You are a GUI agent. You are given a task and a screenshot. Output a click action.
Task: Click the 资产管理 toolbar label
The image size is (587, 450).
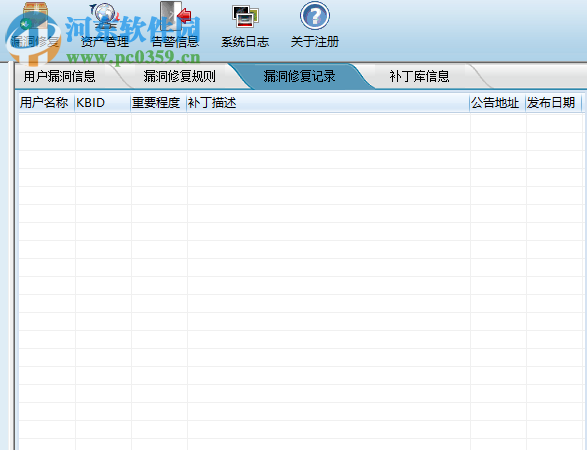click(105, 41)
